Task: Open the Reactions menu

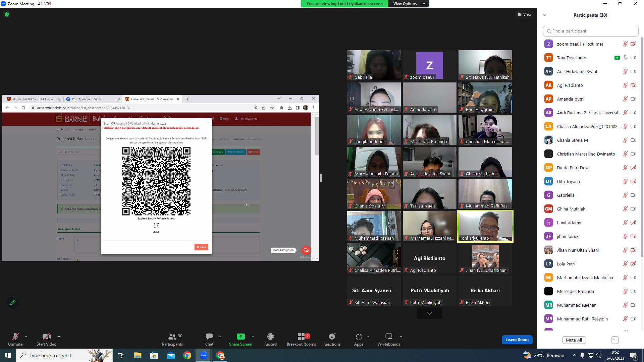Action: point(332,339)
